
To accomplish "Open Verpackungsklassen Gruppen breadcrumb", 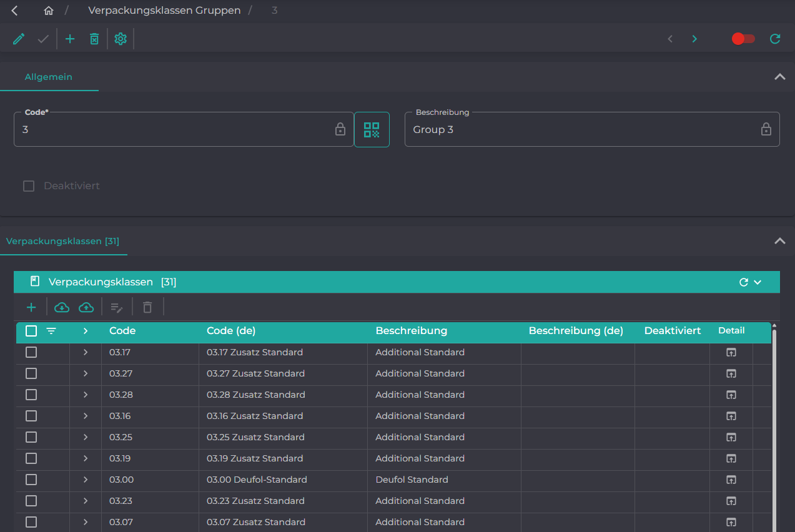I will coord(164,11).
